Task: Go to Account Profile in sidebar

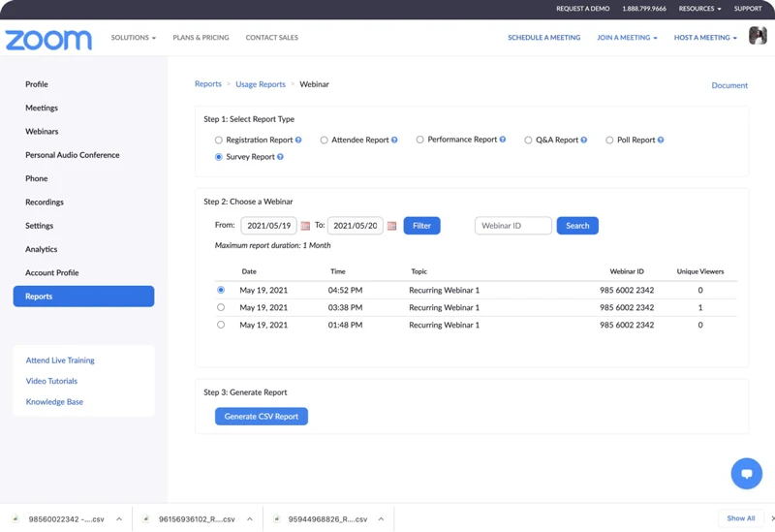Action: (52, 272)
